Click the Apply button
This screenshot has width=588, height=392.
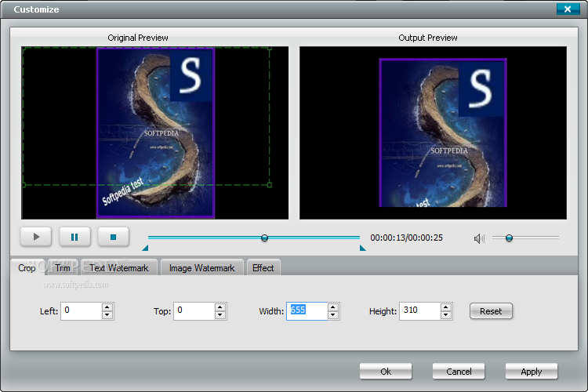tap(532, 372)
